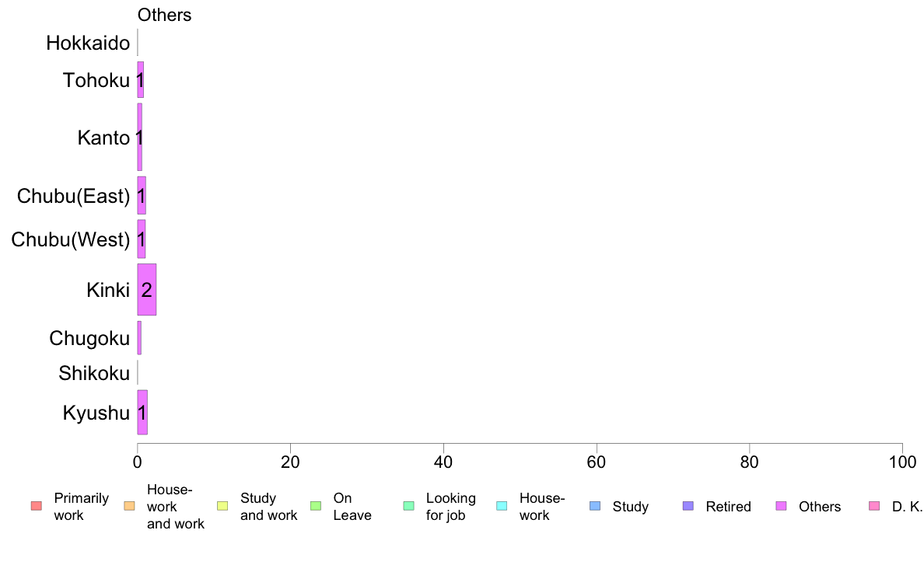Image resolution: width=924 pixels, height=572 pixels.
Task: Select the Others chart title
Action: coord(164,15)
